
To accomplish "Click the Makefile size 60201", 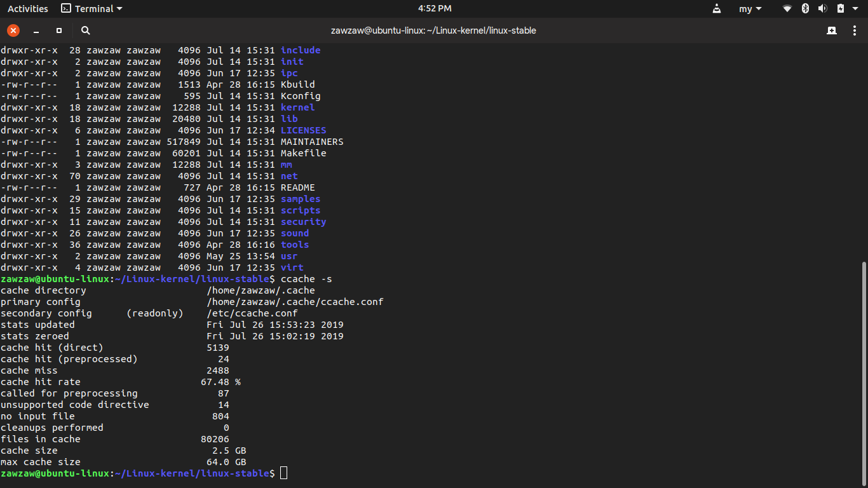I will click(186, 153).
